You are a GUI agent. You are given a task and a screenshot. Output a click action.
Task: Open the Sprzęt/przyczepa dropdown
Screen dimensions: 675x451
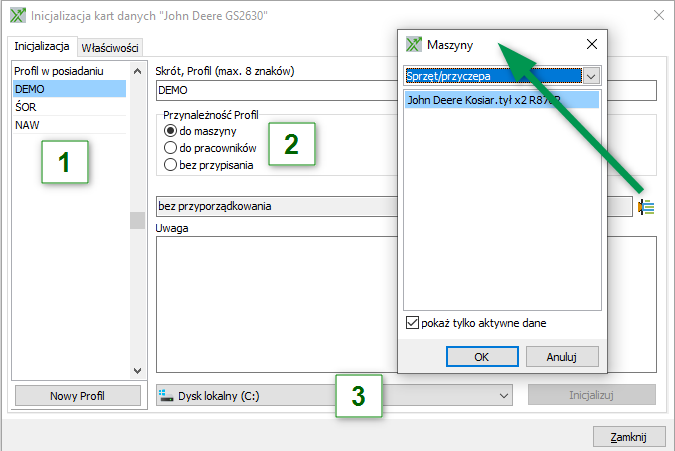(x=591, y=76)
